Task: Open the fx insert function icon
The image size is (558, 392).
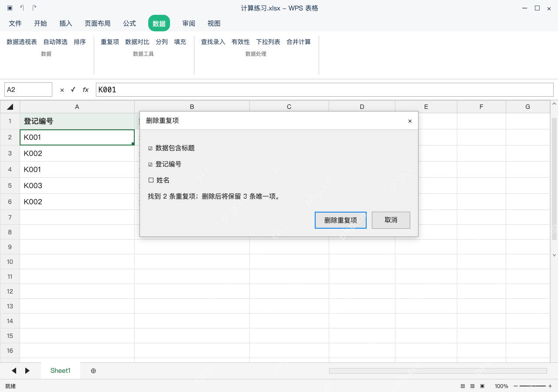Action: 85,90
